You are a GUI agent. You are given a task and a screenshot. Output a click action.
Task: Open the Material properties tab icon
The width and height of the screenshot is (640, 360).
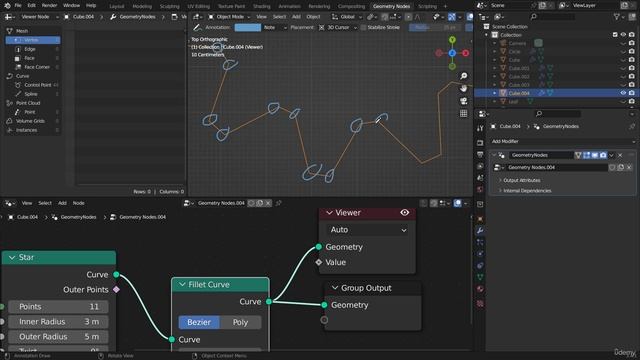coord(480,289)
